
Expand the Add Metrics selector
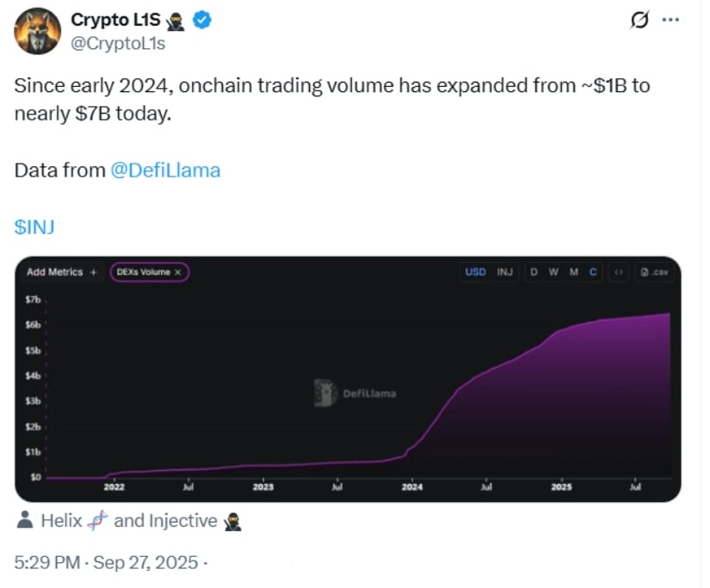coord(61,272)
